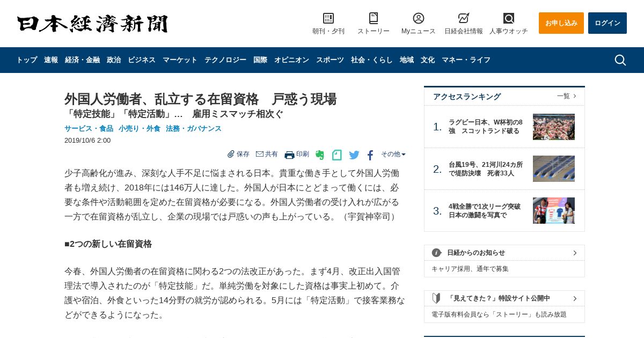Open the 人事ウオッチ search icon

point(509,18)
